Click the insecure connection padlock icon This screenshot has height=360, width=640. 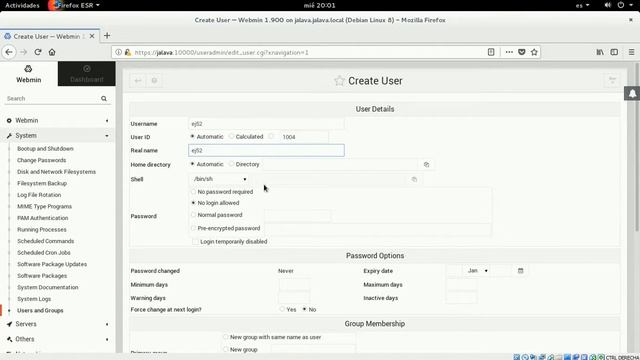click(128, 52)
